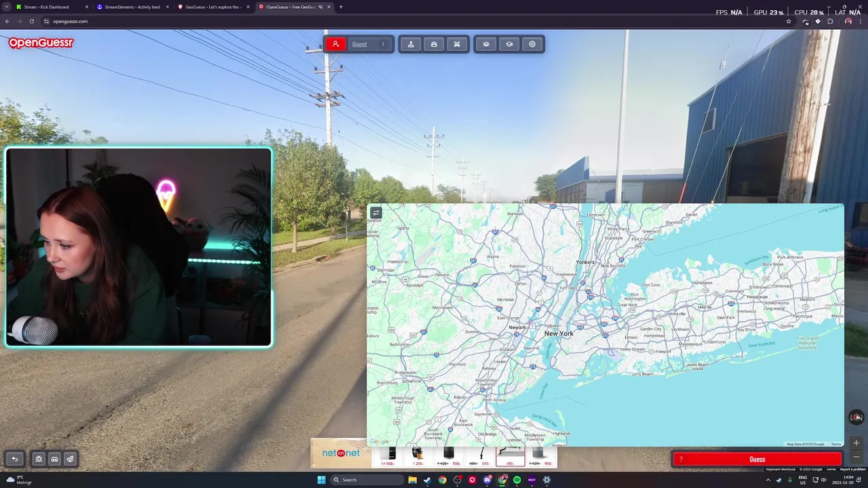868x488 pixels.
Task: Open the leaderboard podium icon
Action: (x=411, y=44)
